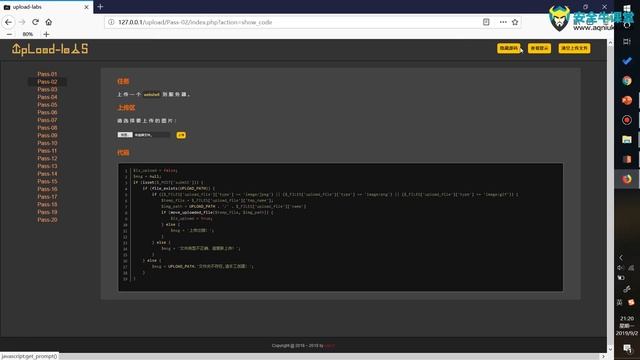The width and height of the screenshot is (640, 360).
Task: Click the battery tray icon
Action: point(621,278)
